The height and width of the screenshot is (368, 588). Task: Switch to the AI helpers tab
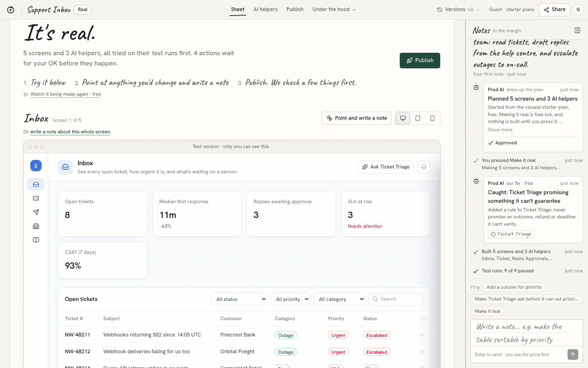pyautogui.click(x=265, y=9)
